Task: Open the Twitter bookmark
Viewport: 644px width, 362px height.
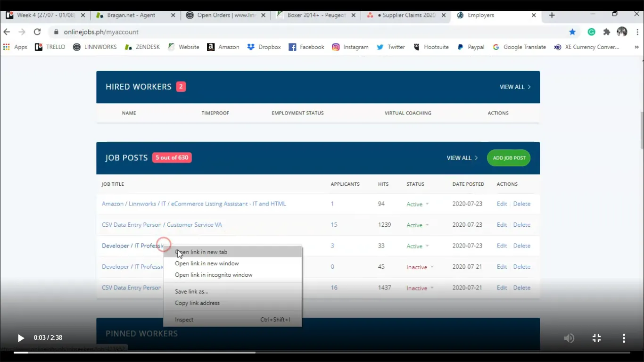Action: point(391,47)
